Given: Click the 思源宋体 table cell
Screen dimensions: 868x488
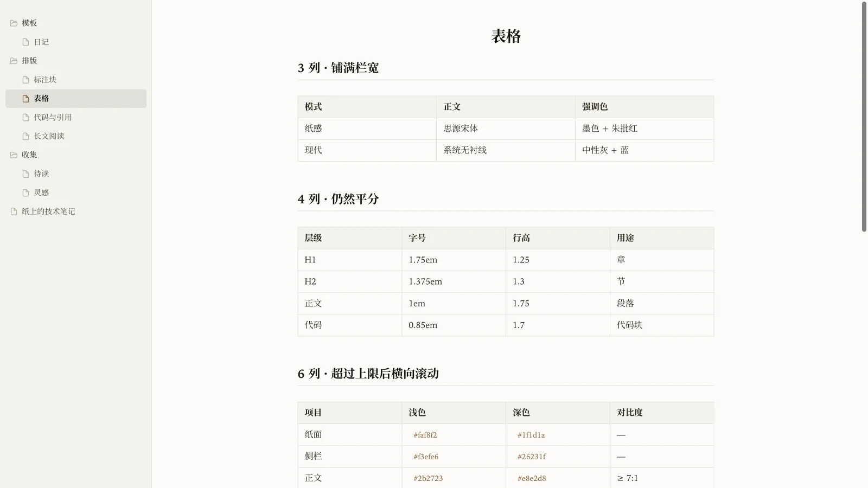Looking at the screenshot, I should tap(506, 129).
